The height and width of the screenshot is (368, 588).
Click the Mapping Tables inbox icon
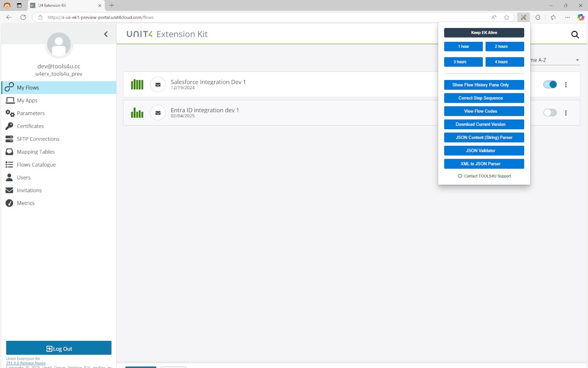(10, 152)
